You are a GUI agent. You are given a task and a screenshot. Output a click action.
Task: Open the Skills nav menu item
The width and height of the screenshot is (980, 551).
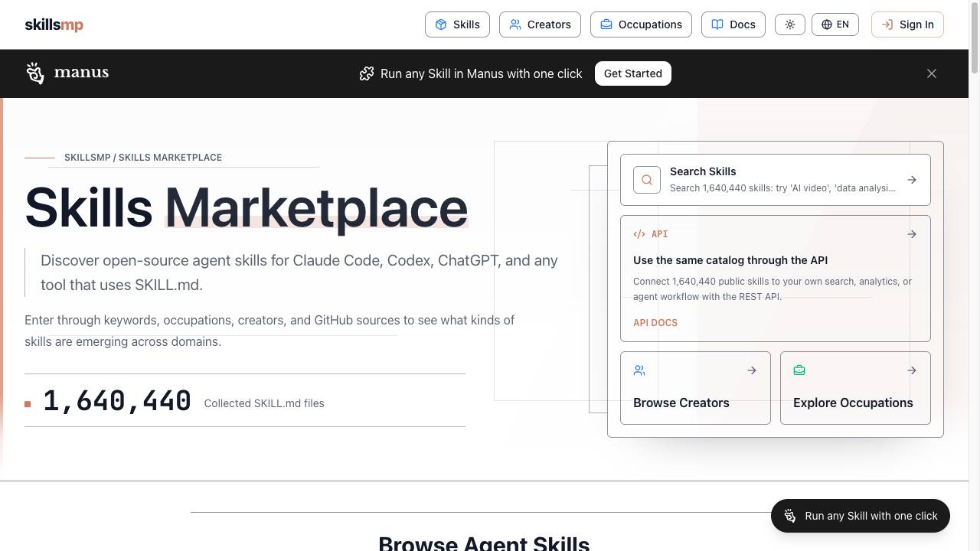(457, 24)
